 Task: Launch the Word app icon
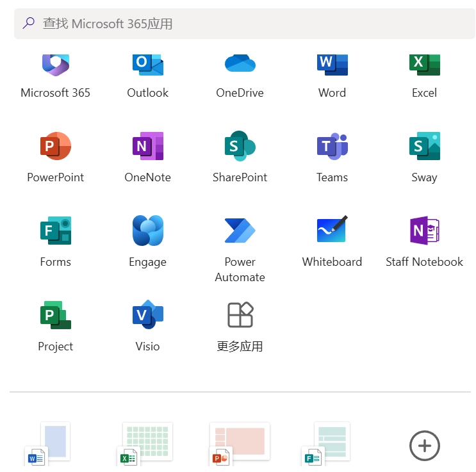coord(332,65)
